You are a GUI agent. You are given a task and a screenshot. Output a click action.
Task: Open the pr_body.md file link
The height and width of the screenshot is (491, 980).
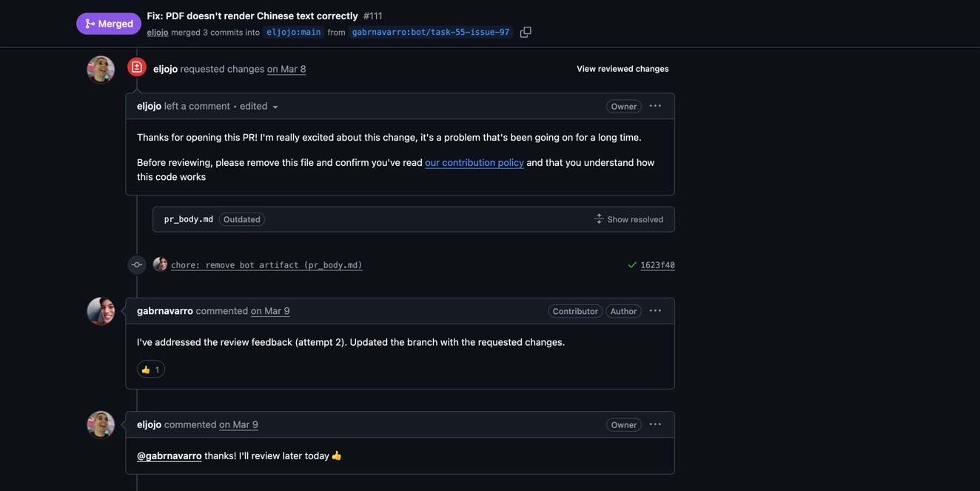189,219
